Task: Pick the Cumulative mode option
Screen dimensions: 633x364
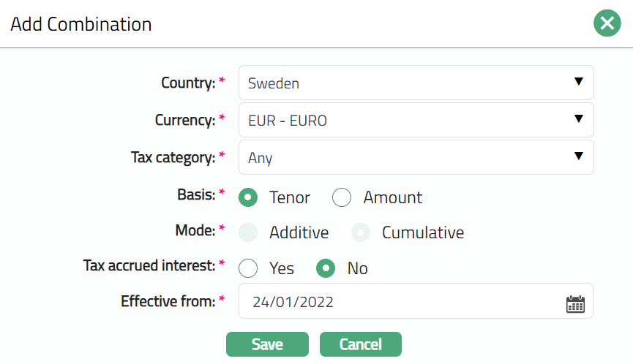Action: (361, 232)
